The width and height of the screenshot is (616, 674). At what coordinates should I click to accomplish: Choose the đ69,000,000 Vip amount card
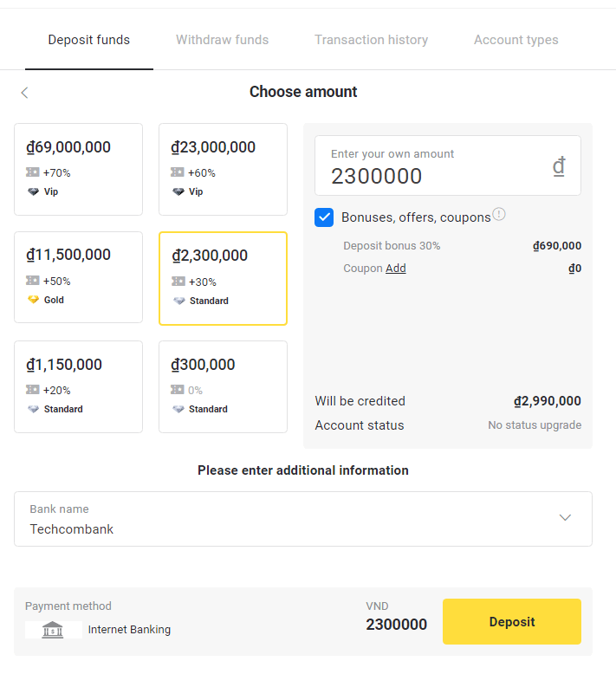click(x=78, y=169)
